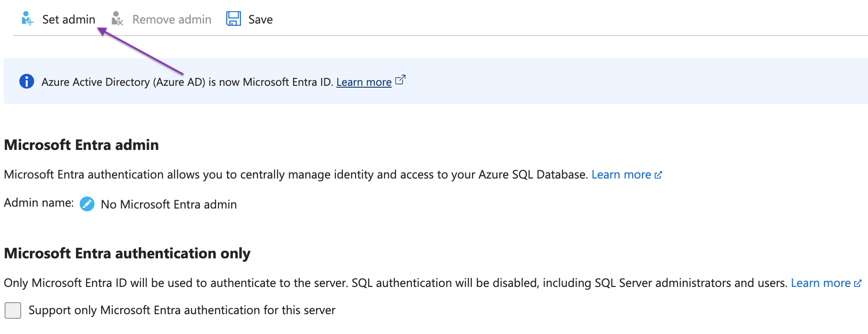Click the Set admin person icon

pyautogui.click(x=27, y=19)
